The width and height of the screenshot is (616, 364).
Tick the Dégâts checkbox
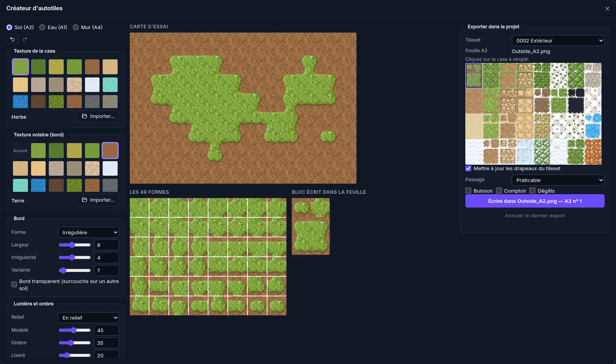click(532, 191)
